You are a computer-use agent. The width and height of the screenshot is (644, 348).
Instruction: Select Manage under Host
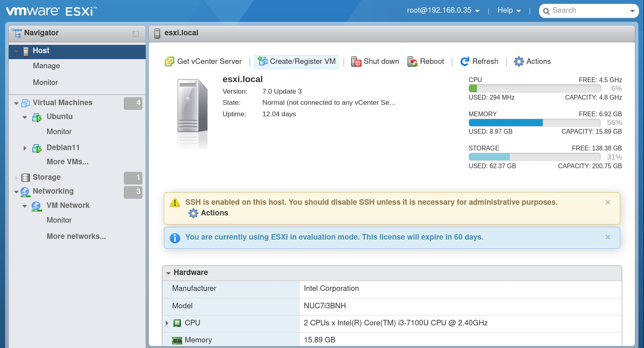[x=46, y=66]
